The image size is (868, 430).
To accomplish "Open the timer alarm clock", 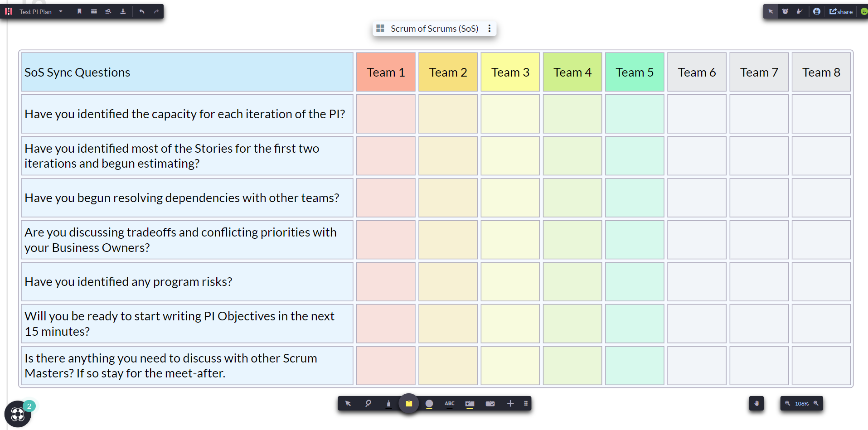I will tap(785, 11).
